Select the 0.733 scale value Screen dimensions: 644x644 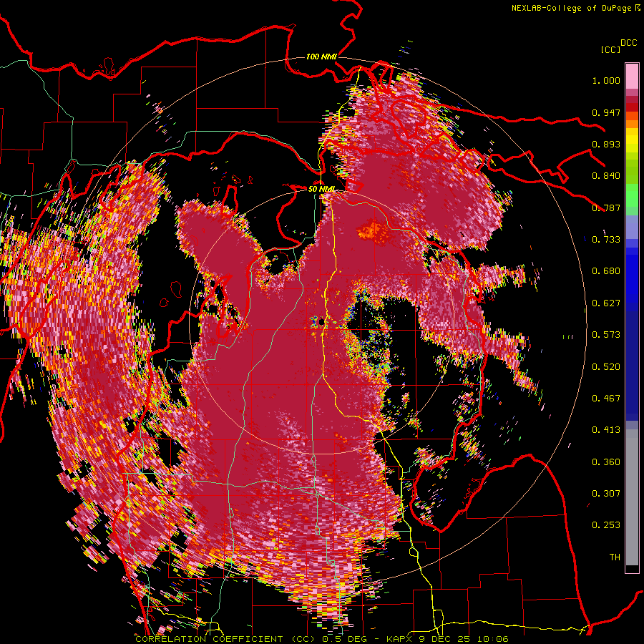(x=606, y=240)
